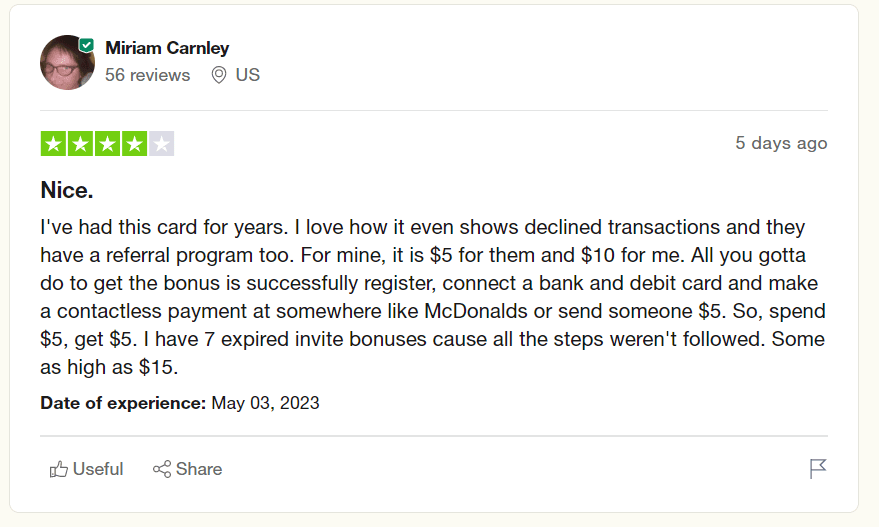
Task: Click the green verified badge on the avatar
Action: pos(87,45)
